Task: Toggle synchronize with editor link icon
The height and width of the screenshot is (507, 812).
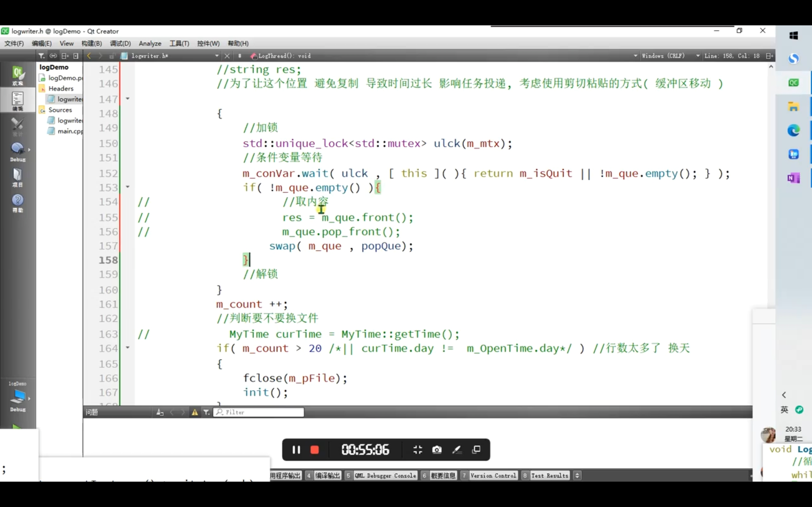Action: 53,56
